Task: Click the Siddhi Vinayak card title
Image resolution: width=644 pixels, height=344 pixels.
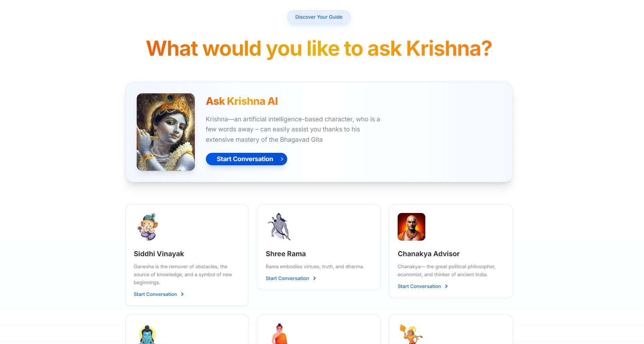Action: pos(159,254)
